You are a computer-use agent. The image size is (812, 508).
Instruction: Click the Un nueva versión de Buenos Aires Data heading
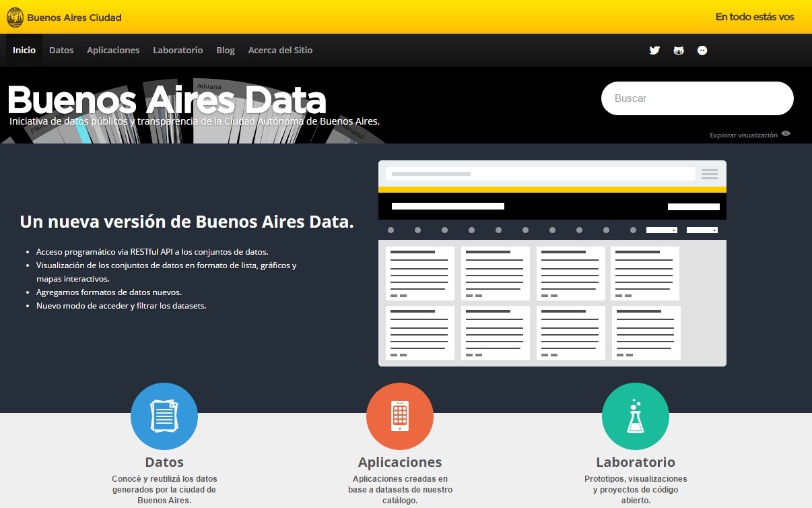(x=187, y=222)
